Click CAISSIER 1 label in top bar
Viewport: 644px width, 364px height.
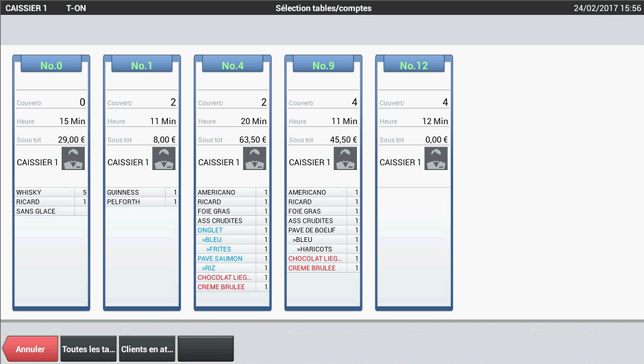[26, 8]
